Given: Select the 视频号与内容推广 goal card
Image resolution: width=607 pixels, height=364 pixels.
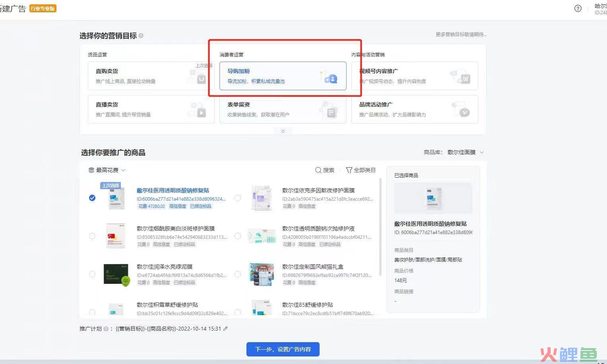Looking at the screenshot, I should pos(415,76).
